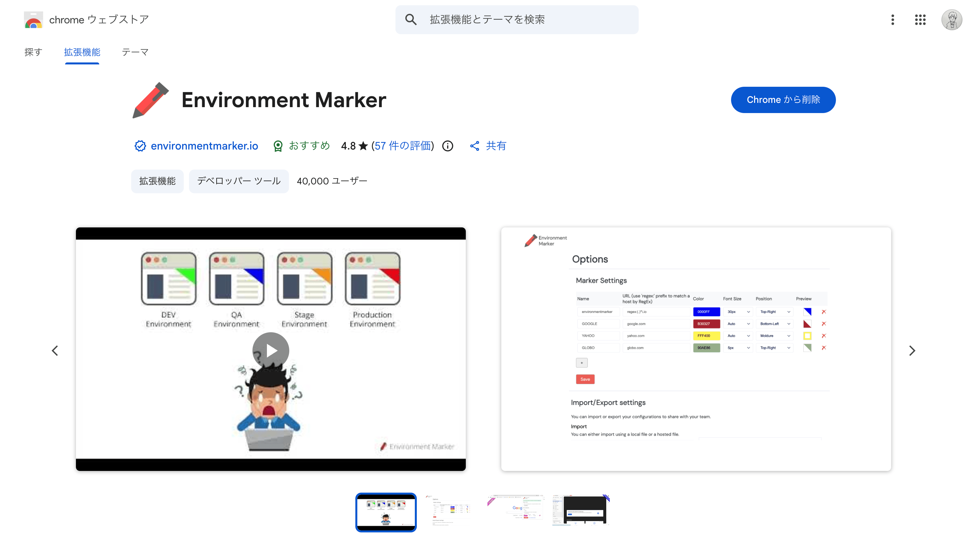Delete the GLOBO row with red X
973x560 pixels.
click(x=824, y=348)
